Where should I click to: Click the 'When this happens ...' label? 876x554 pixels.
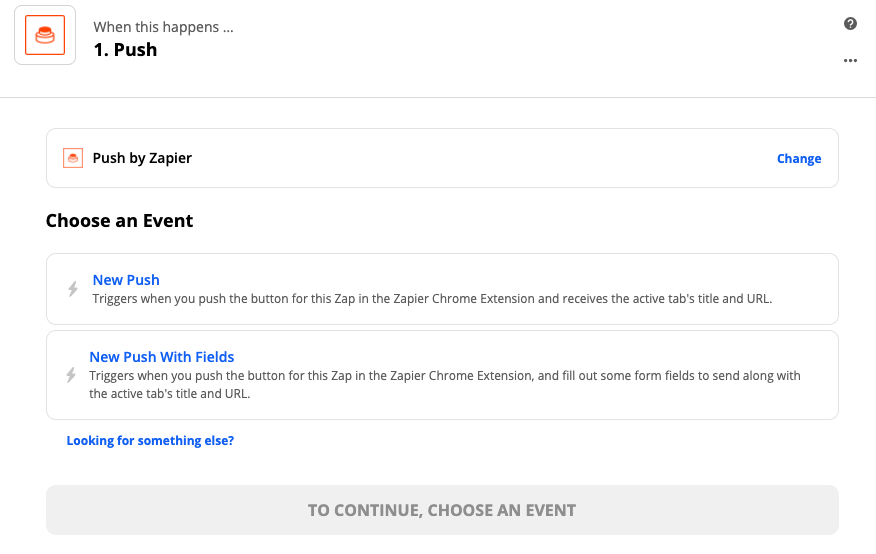(x=163, y=27)
